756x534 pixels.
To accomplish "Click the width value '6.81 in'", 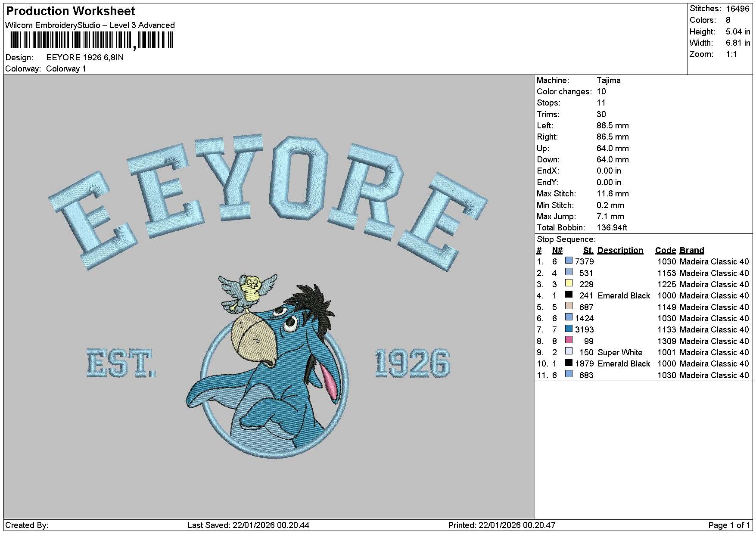I will 737,43.
